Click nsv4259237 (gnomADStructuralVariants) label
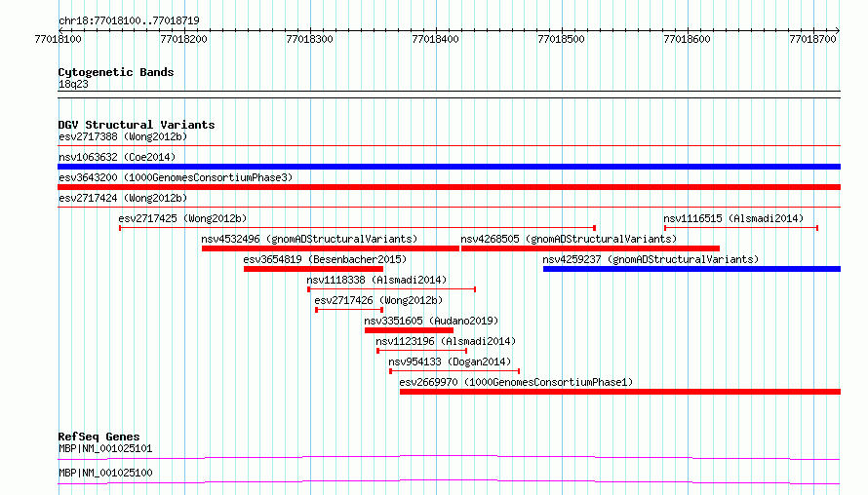Screen dimensions: 868x495 (x=651, y=259)
